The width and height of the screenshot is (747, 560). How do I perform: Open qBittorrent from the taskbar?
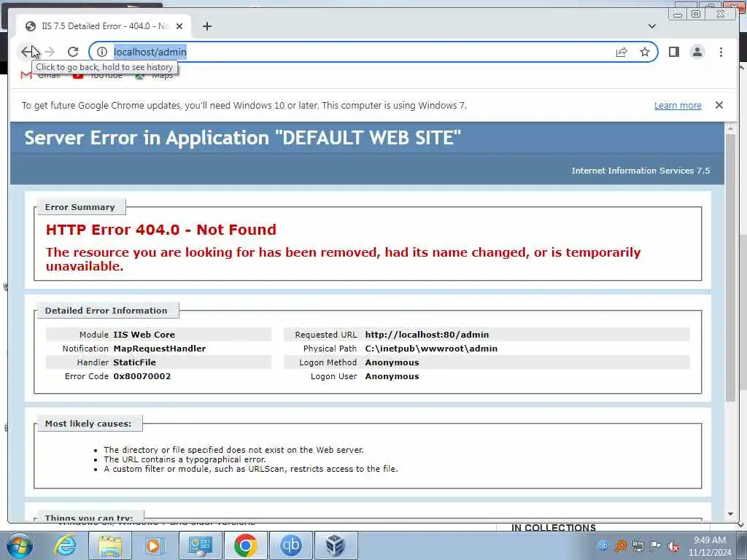pos(291,545)
